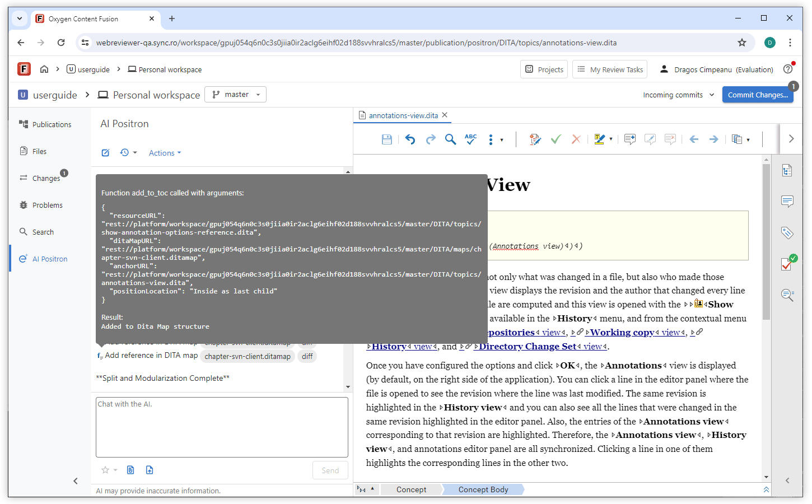Image resolution: width=812 pixels, height=504 pixels.
Task: Open the chat history dropdown
Action: click(128, 153)
